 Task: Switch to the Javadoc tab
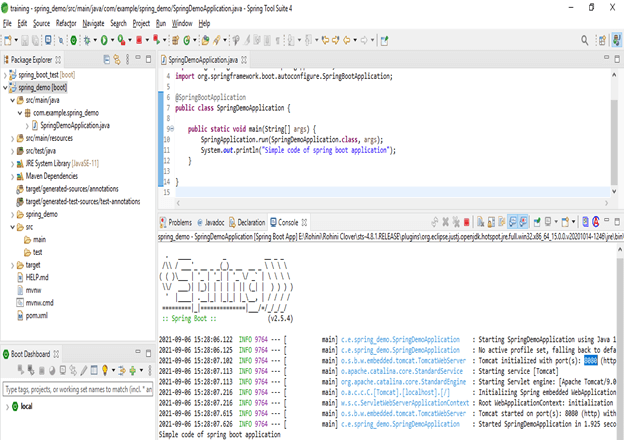pyautogui.click(x=214, y=222)
